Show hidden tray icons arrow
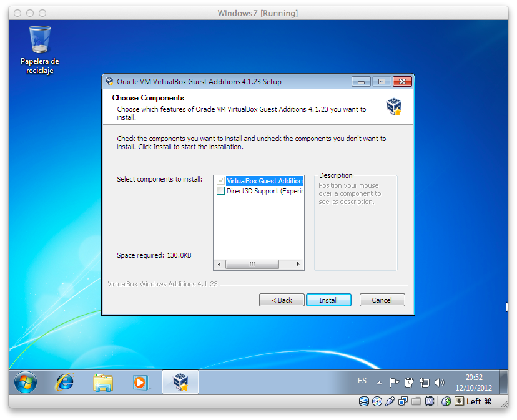This screenshot has width=517, height=420. click(379, 383)
